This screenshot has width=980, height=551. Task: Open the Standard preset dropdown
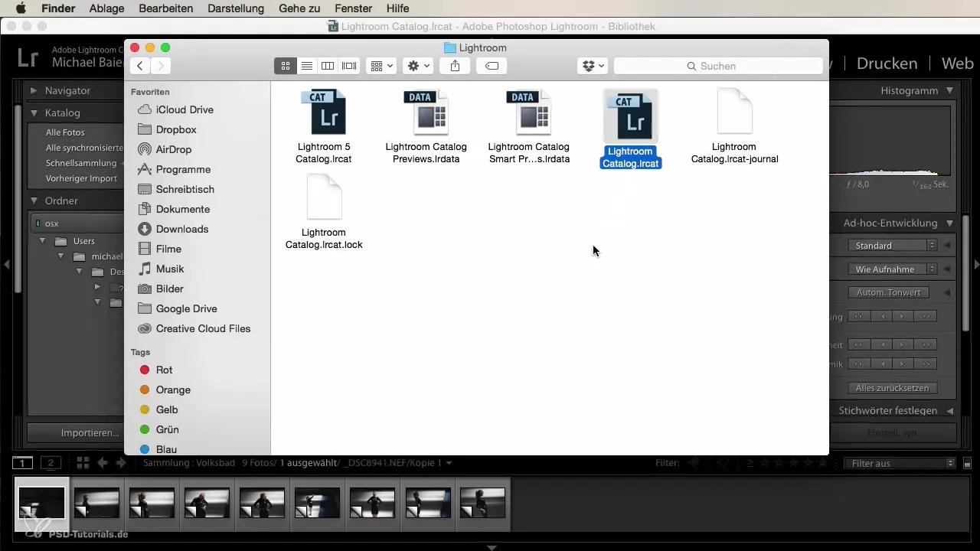pyautogui.click(x=893, y=246)
